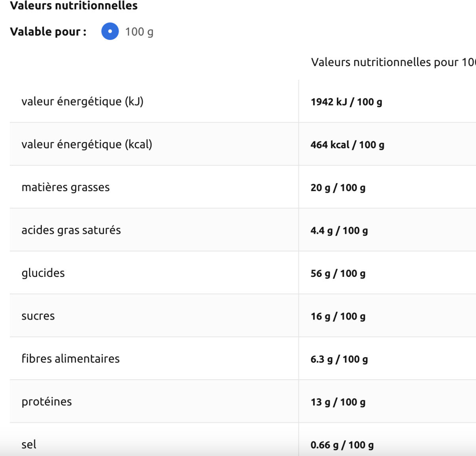Image resolution: width=476 pixels, height=456 pixels.
Task: Click the 4.4 g / 100 g value
Action: [x=339, y=231]
